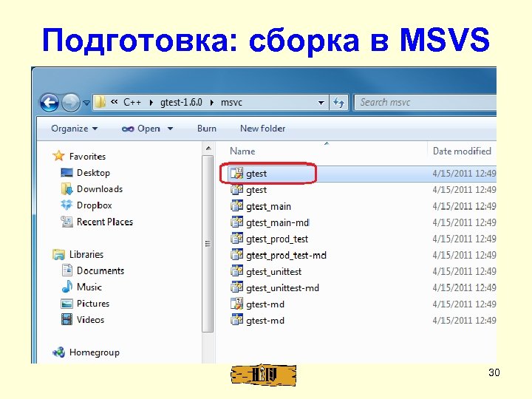Select Homegroup in navigation pane
Screen dimensions: 532x399
point(95,352)
